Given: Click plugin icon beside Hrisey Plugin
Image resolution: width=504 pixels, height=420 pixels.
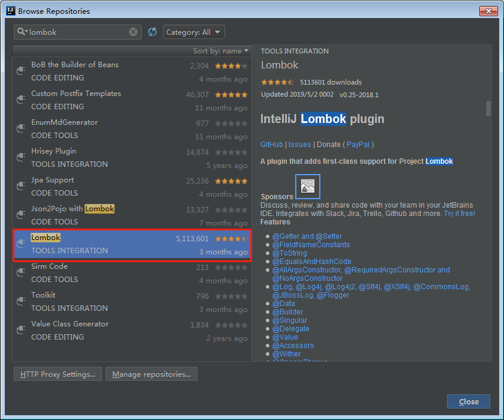Looking at the screenshot, I should (21, 157).
